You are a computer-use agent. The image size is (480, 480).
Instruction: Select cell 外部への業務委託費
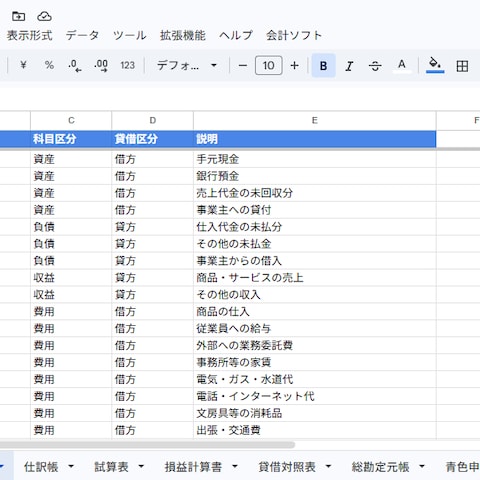tap(315, 345)
